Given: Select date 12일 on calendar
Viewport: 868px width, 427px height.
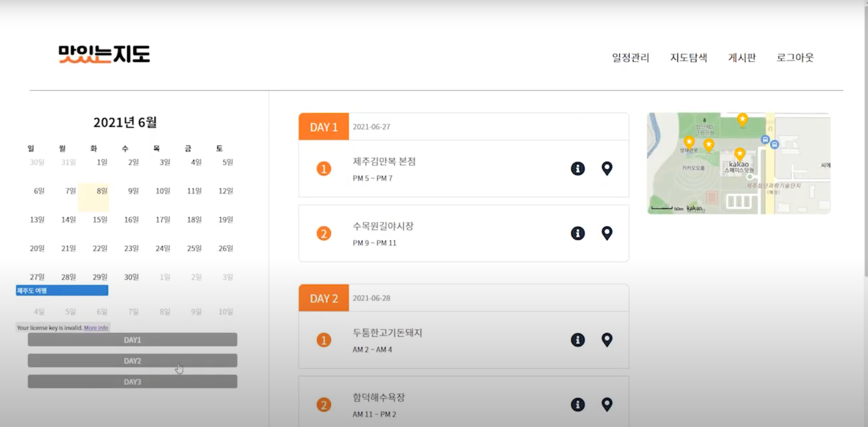Looking at the screenshot, I should pyautogui.click(x=226, y=191).
